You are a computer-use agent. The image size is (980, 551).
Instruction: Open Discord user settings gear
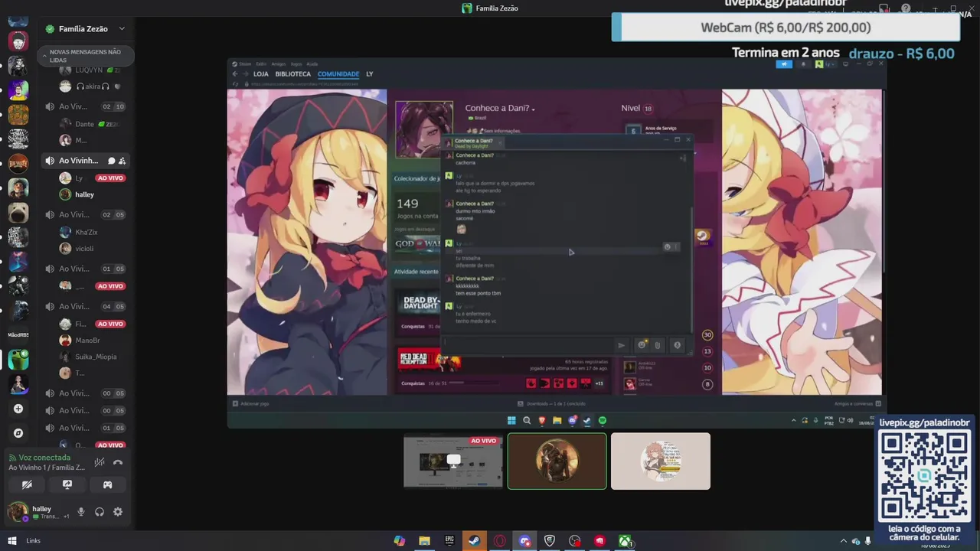(x=118, y=512)
